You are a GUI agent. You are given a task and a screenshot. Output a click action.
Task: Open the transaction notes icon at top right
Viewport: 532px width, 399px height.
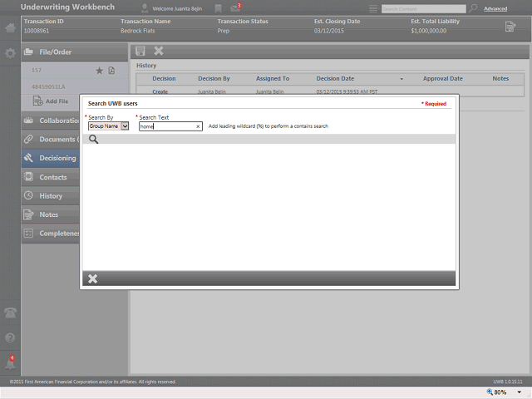(x=510, y=27)
